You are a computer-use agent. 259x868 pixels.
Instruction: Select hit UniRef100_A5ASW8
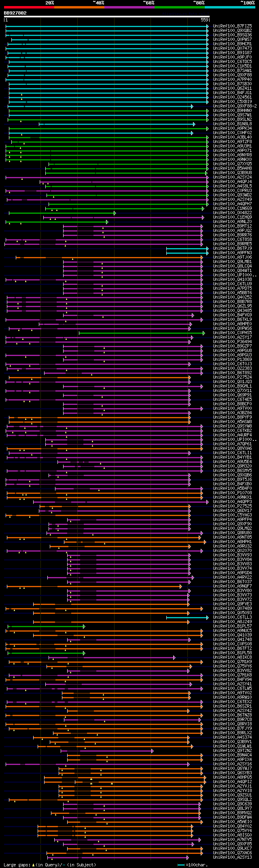(232, 421)
